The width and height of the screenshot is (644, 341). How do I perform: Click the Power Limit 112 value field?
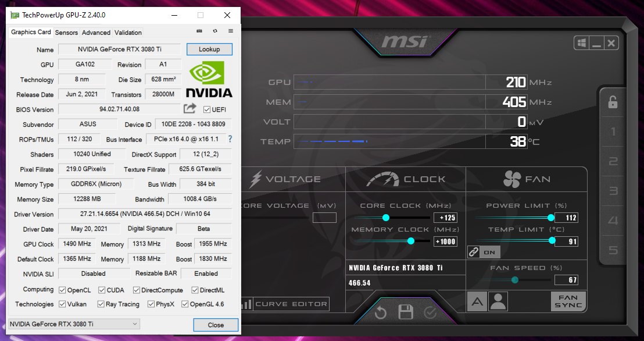coord(566,218)
